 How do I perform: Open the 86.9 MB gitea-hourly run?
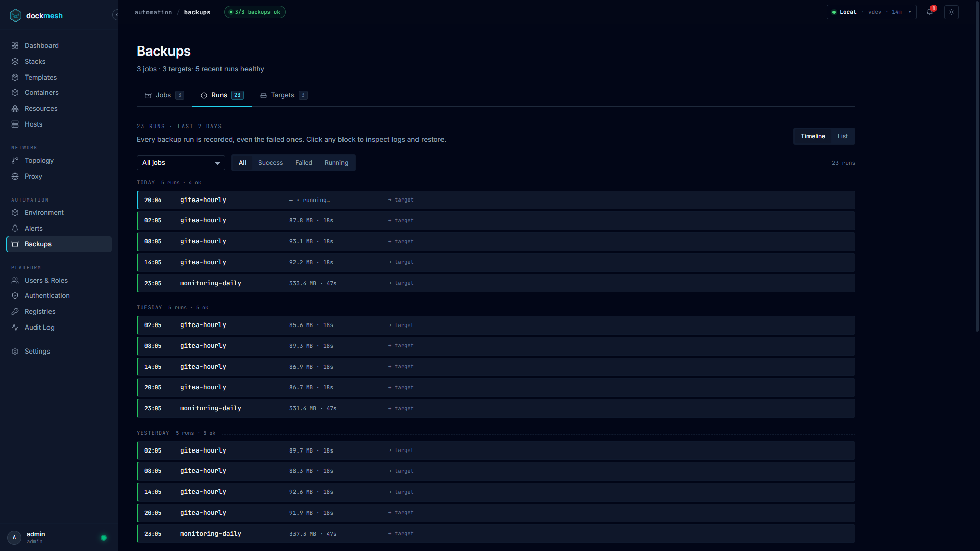[x=496, y=367]
